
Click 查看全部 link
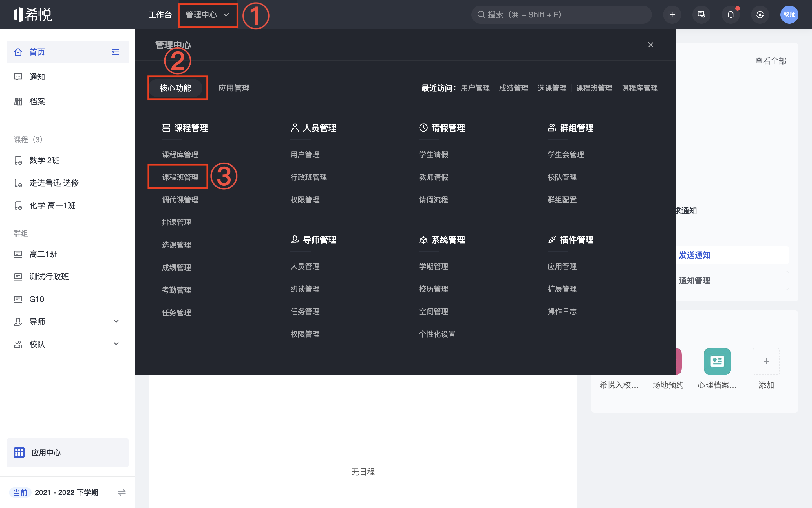pyautogui.click(x=771, y=61)
